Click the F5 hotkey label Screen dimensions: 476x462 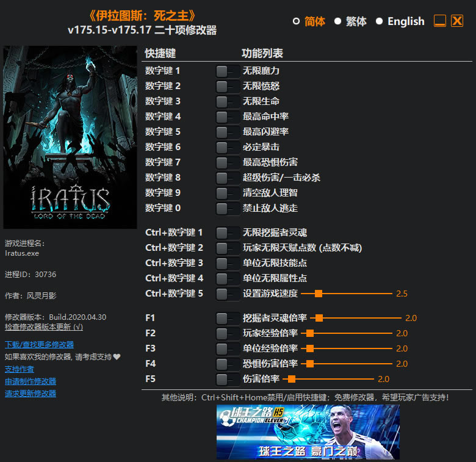tap(150, 379)
